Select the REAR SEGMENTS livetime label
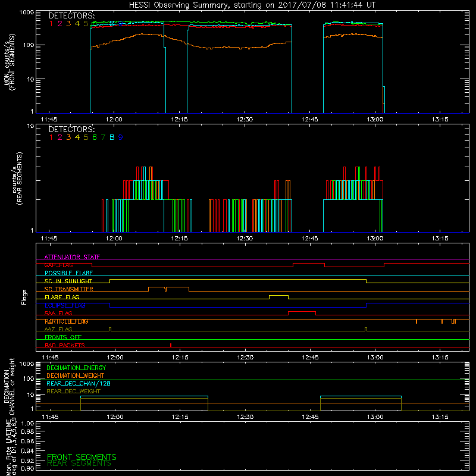Screen dimensions: 476x476 click(x=79, y=463)
